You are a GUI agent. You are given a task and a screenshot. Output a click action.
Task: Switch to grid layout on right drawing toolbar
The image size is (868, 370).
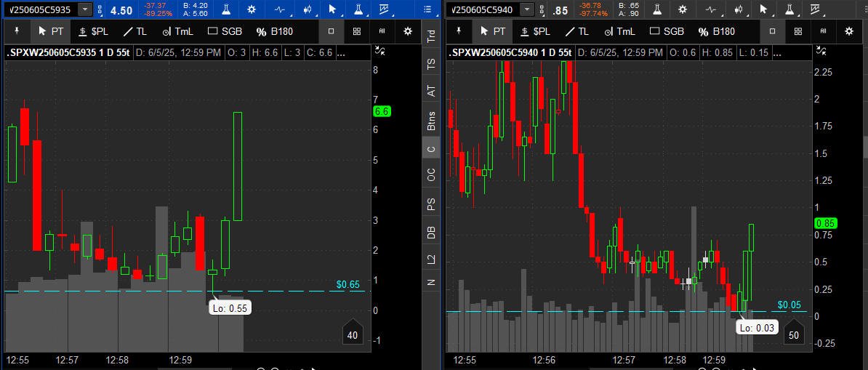pos(797,31)
